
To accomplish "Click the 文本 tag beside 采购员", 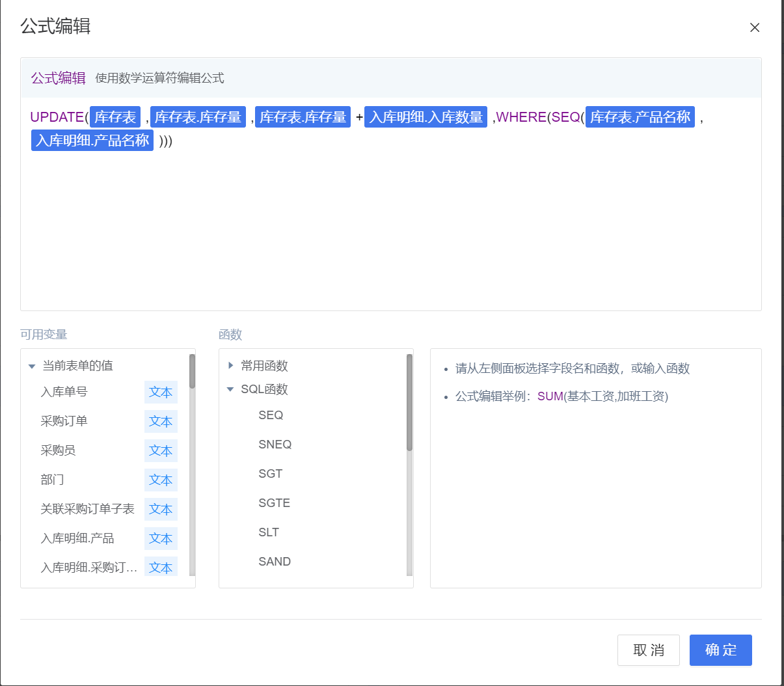I will coord(161,451).
